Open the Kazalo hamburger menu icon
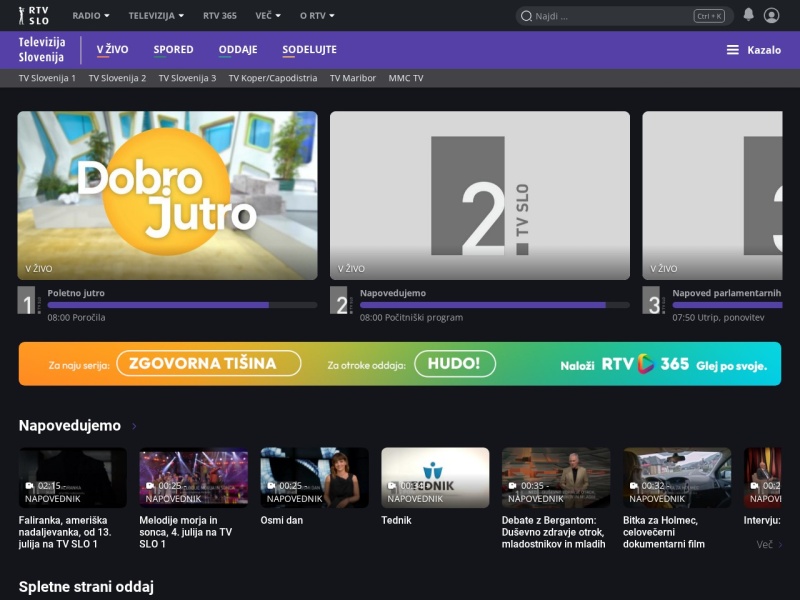The height and width of the screenshot is (600, 800). coord(732,49)
